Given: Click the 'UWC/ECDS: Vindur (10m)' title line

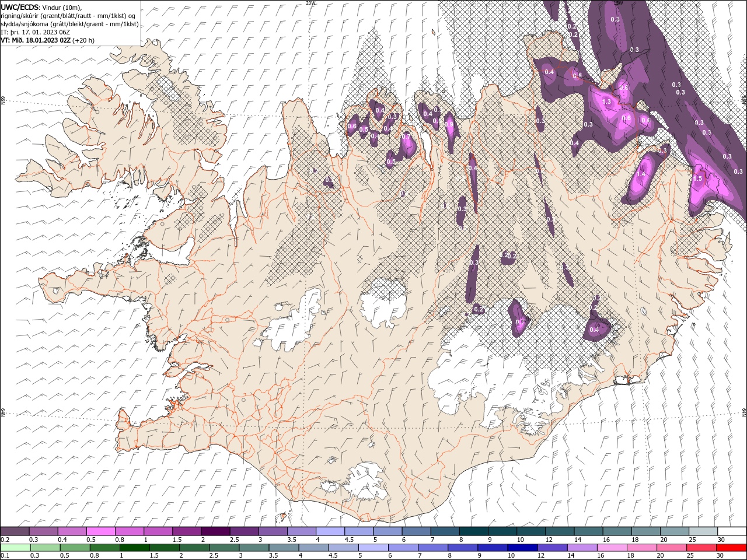Looking at the screenshot, I should click(x=42, y=7).
